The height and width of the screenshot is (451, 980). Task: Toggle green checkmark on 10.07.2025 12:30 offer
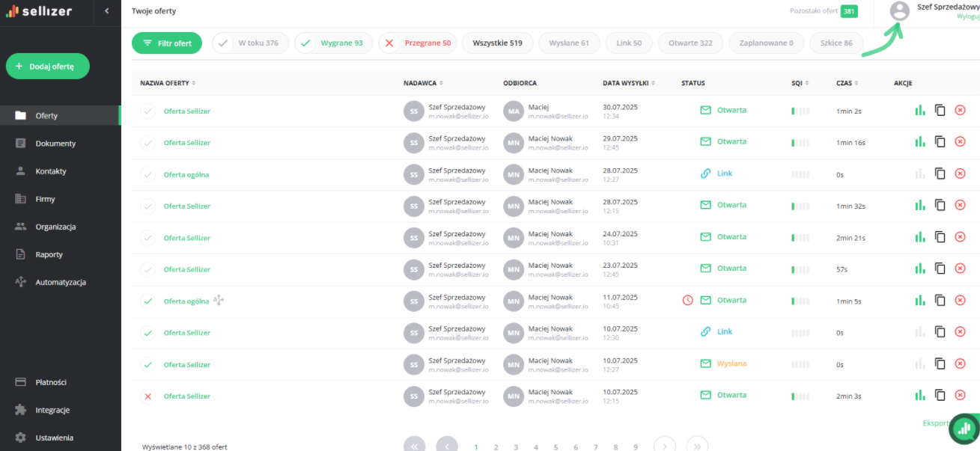coord(148,333)
